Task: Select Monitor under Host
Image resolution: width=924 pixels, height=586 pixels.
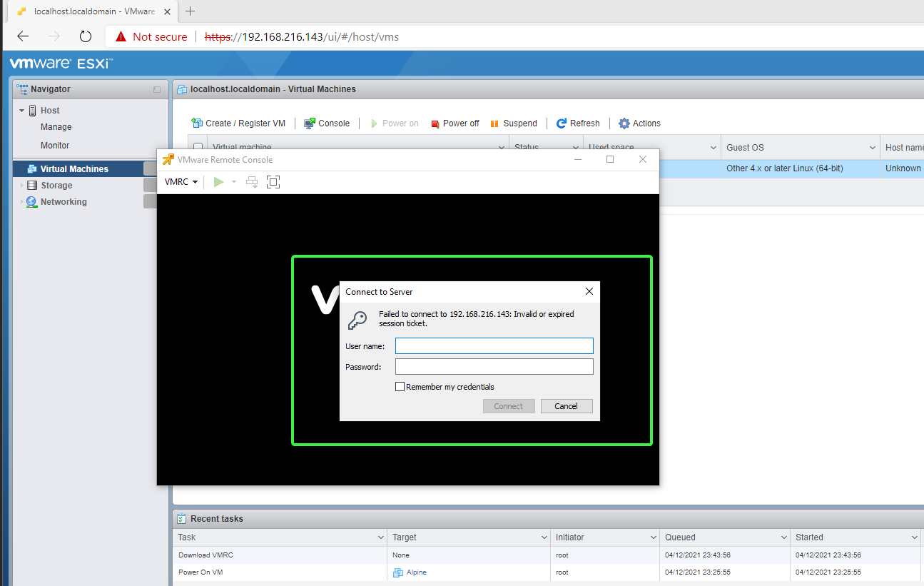Action: click(x=55, y=146)
